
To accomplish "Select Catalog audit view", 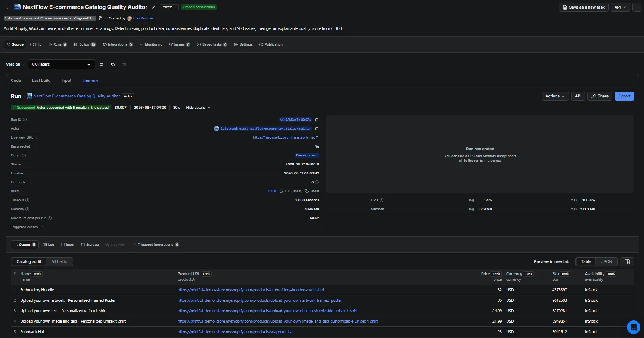I will pos(29,262).
